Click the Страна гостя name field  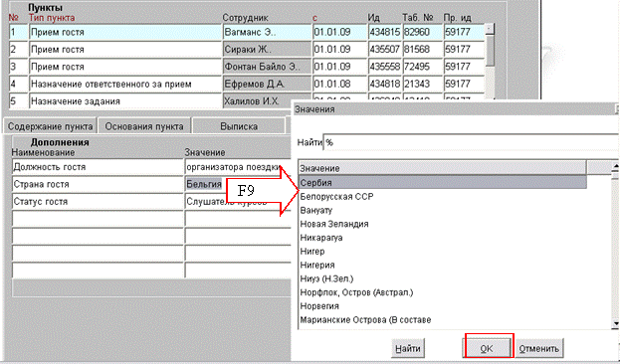click(x=98, y=184)
